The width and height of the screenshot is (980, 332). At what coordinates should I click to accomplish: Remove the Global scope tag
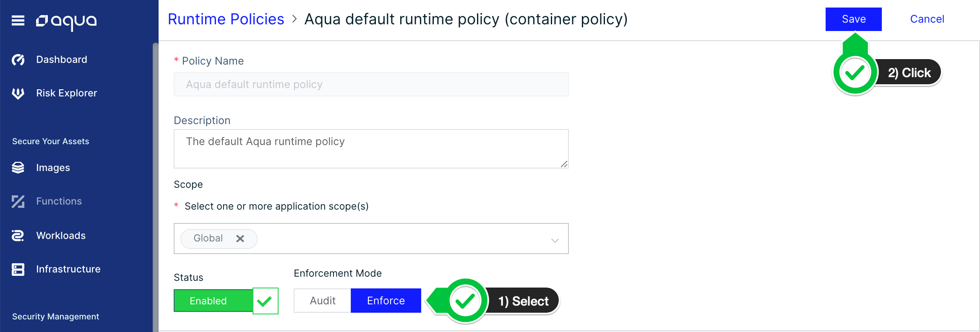click(x=240, y=239)
